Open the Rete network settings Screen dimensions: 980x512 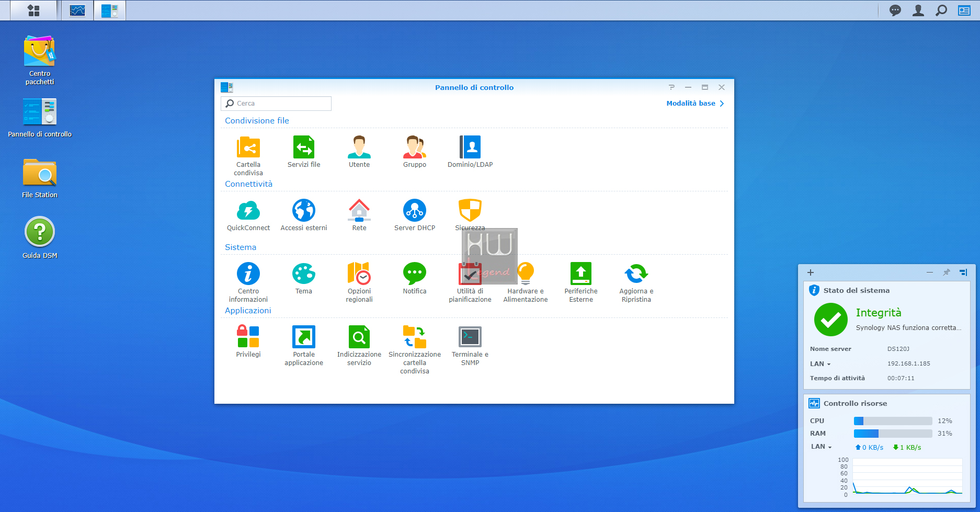359,210
